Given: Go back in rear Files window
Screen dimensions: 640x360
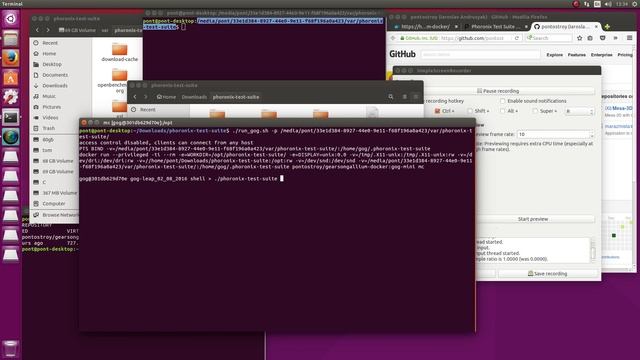Looking at the screenshot, I should pos(37,30).
